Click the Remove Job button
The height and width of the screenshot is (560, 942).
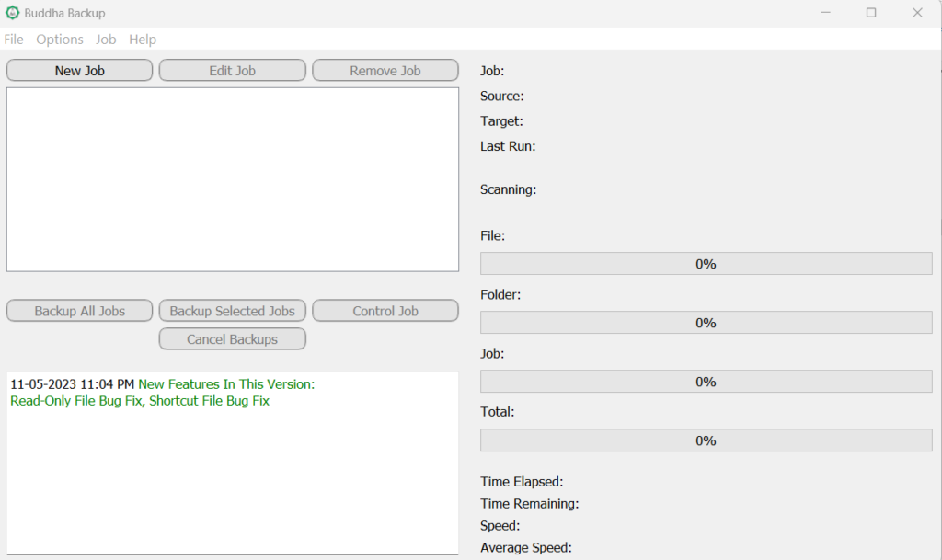click(x=385, y=71)
